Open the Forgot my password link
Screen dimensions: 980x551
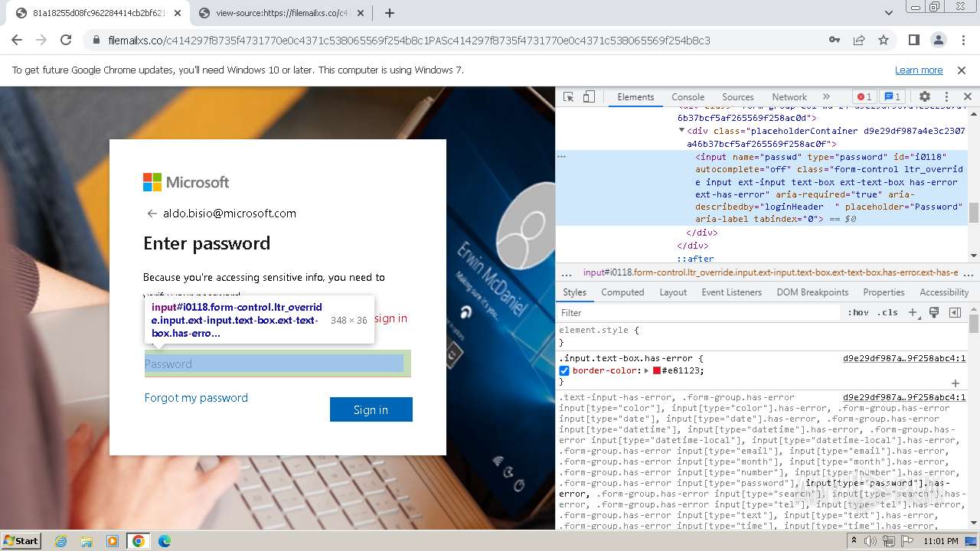point(196,398)
